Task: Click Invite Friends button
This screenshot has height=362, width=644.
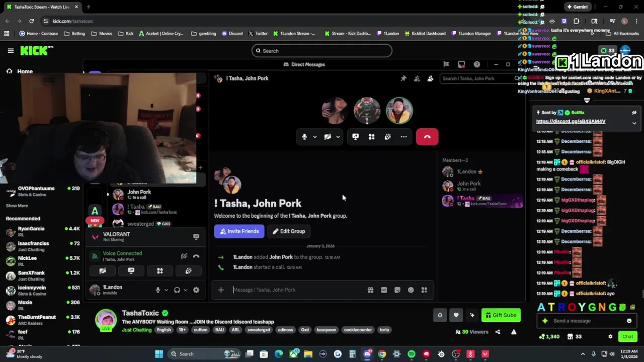Action: point(239,231)
